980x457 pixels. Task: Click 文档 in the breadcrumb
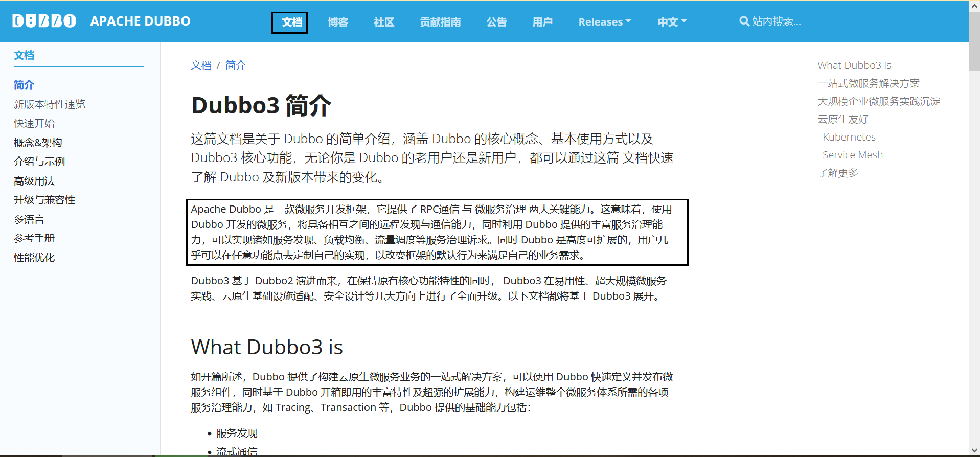tap(201, 65)
